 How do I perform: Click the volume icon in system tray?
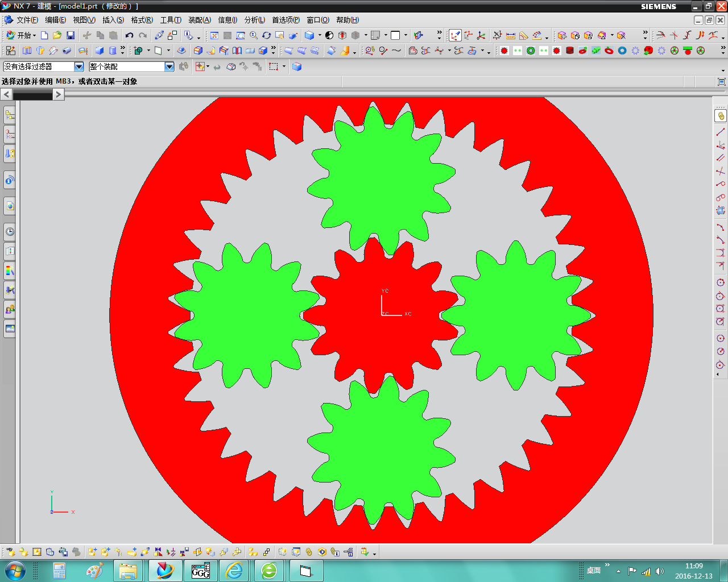[659, 571]
